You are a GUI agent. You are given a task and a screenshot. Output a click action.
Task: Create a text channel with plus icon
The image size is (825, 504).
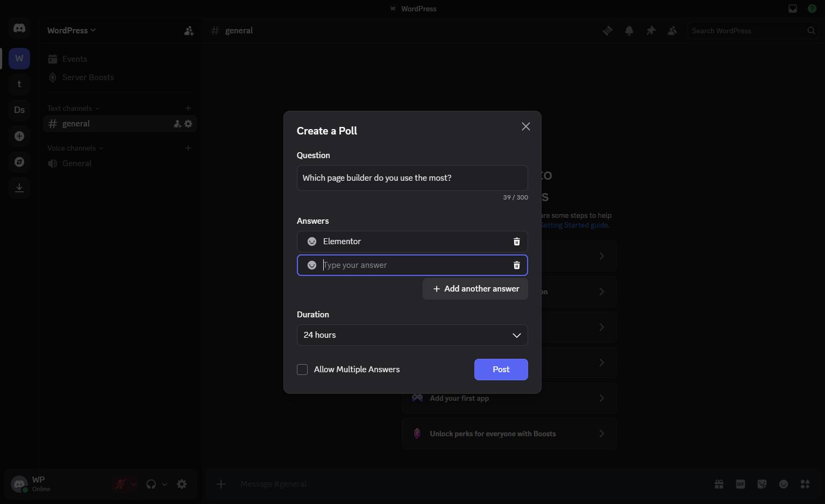coord(188,108)
